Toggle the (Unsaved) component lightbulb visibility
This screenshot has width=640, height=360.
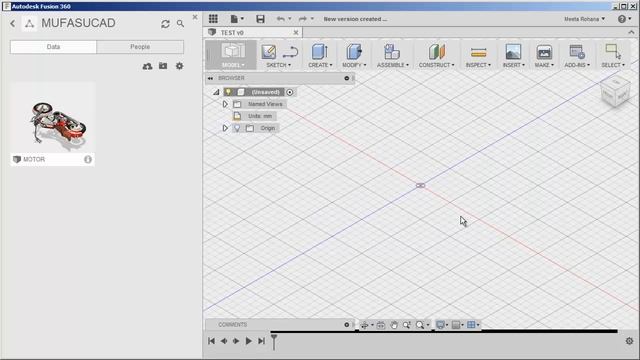[x=229, y=92]
